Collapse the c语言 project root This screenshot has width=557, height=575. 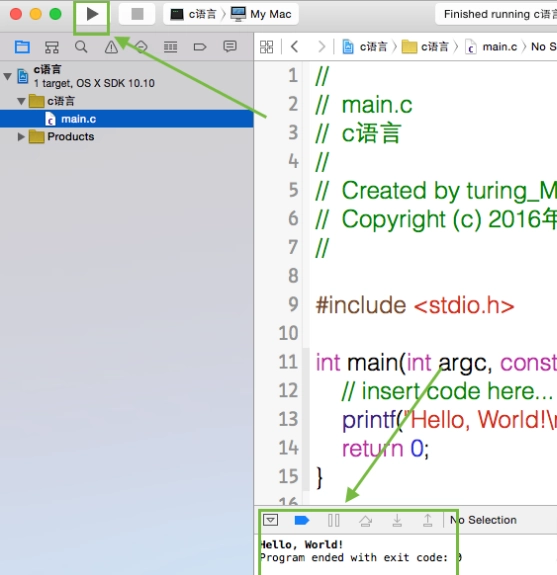pyautogui.click(x=7, y=76)
